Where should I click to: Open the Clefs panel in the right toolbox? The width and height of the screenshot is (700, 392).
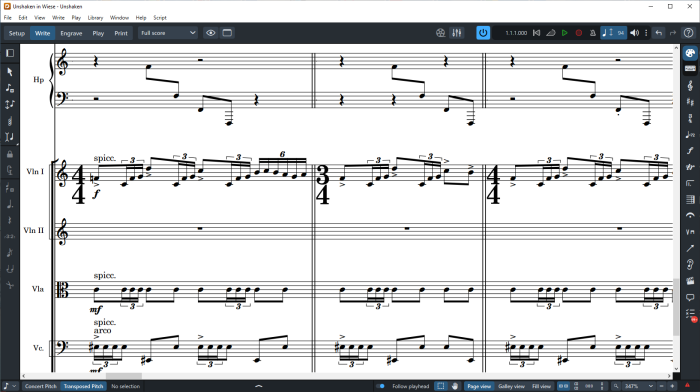point(690,85)
